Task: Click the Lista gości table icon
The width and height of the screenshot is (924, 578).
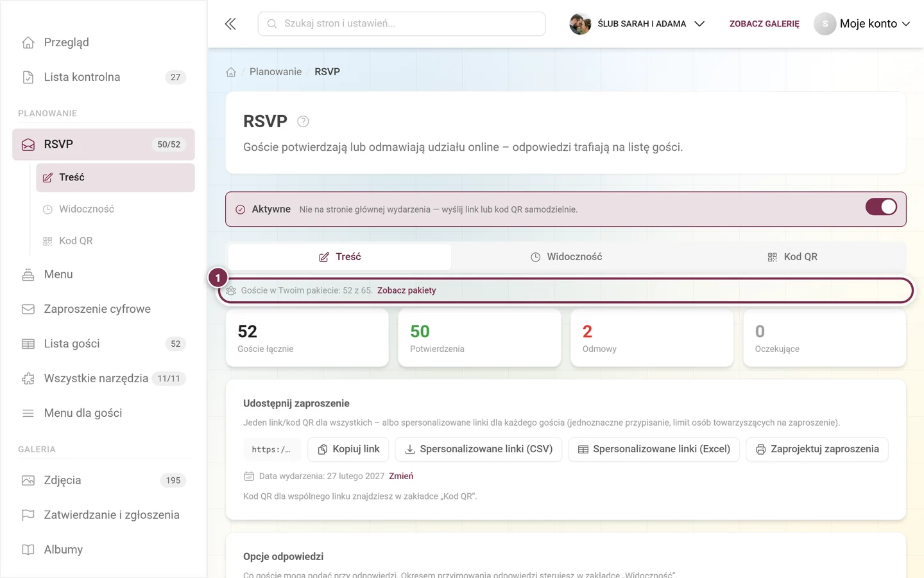Action: point(28,344)
